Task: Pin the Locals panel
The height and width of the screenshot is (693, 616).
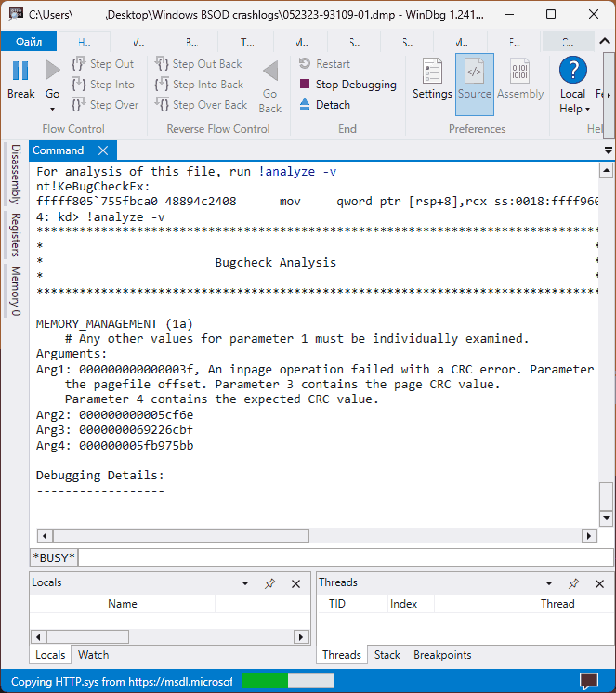Action: pyautogui.click(x=270, y=583)
